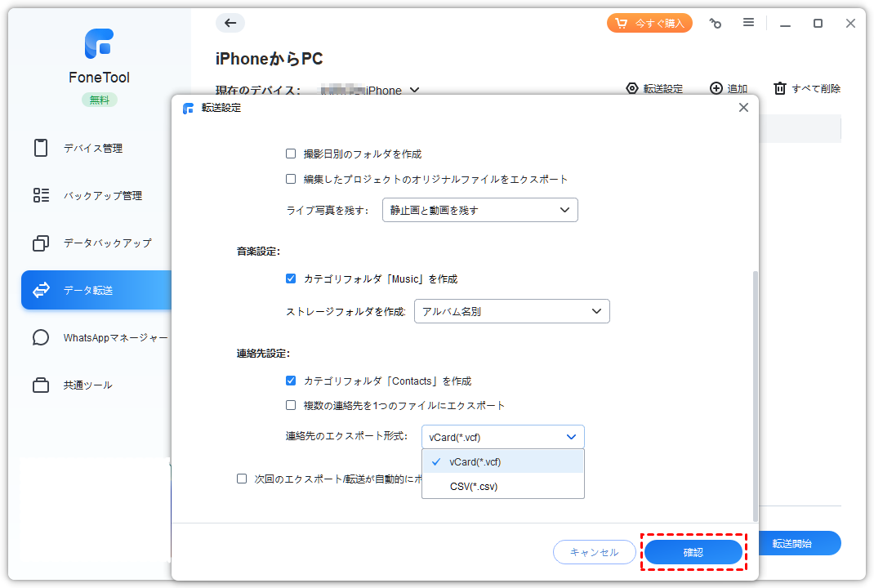Click the 転送設定 gear link in header
This screenshot has width=874, height=588.
pos(654,89)
